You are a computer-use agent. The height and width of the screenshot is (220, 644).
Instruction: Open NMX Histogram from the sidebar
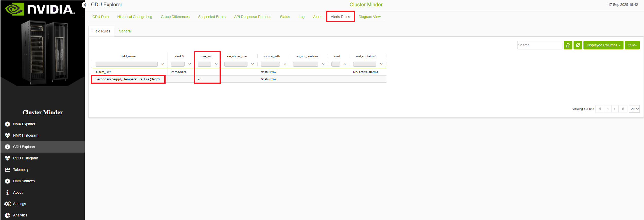(x=26, y=135)
